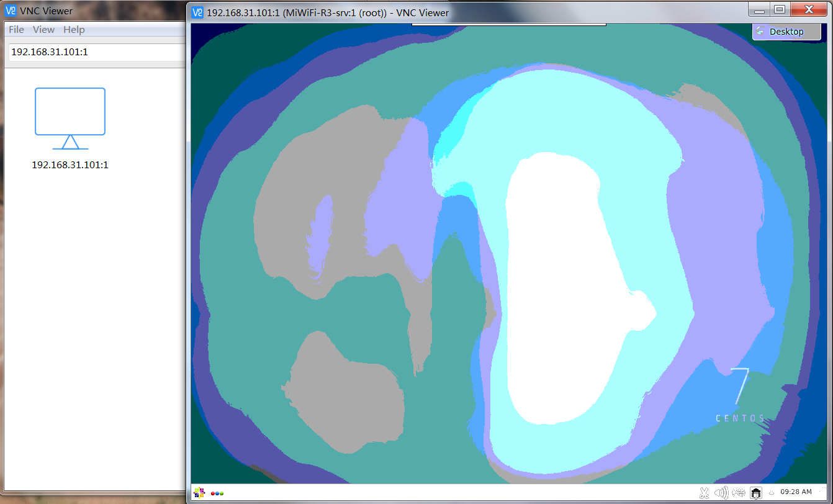Image resolution: width=833 pixels, height=504 pixels.
Task: Select the 192.168.31.101:1 computer monitor thumbnail
Action: coord(70,119)
